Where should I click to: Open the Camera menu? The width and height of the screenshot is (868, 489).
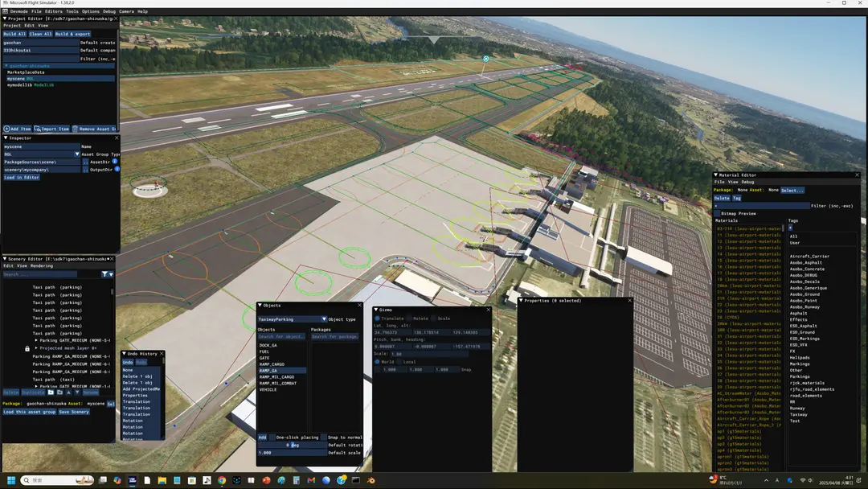(126, 11)
